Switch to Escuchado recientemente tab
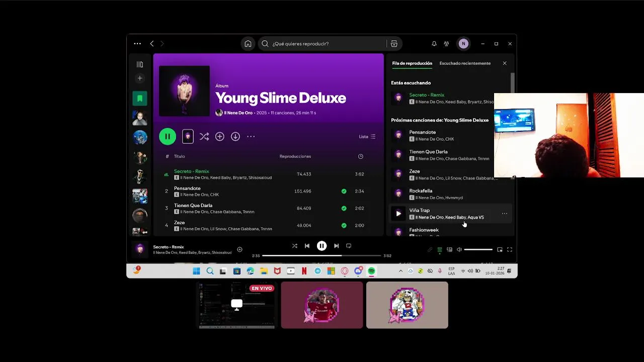Image resolution: width=644 pixels, height=362 pixels. [x=465, y=63]
